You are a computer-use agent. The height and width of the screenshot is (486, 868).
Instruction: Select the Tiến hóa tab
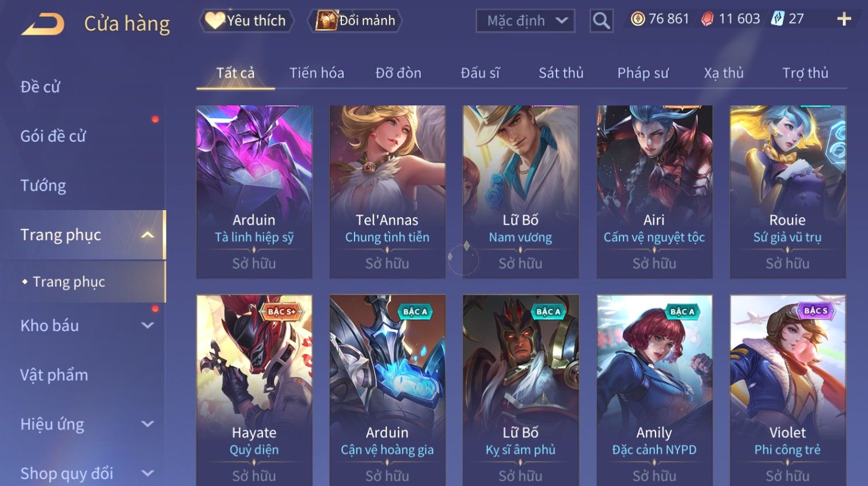tap(317, 73)
